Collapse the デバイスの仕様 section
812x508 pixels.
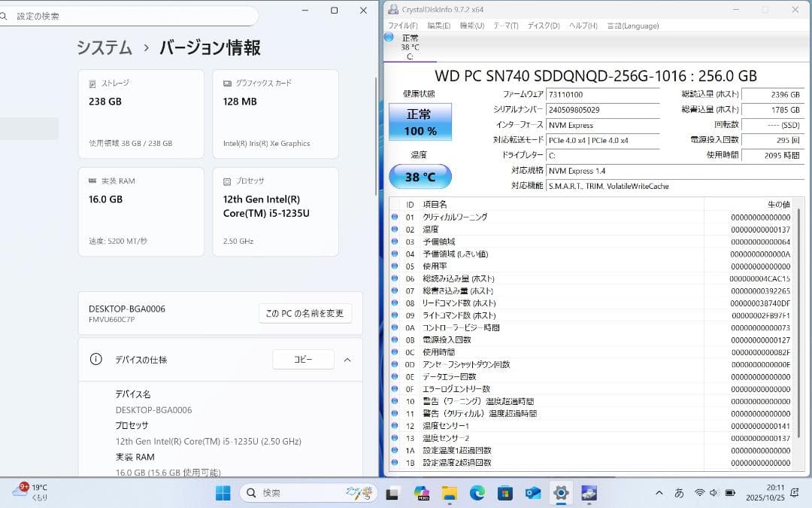pos(347,360)
